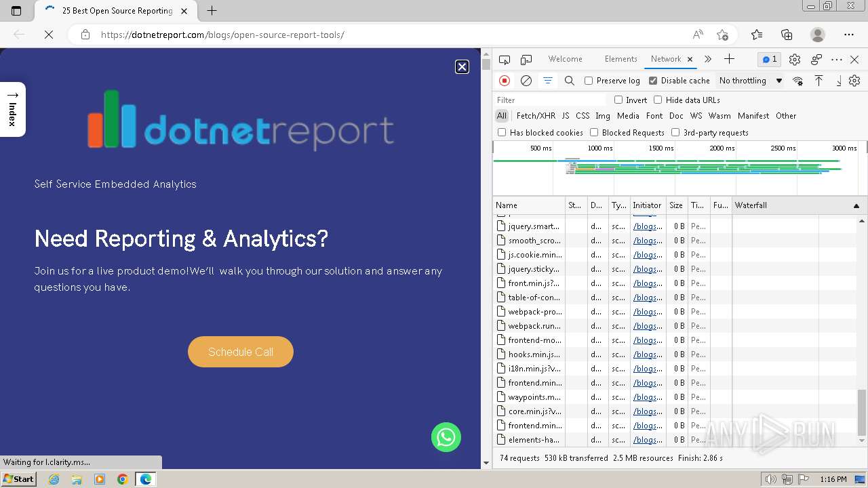868x488 pixels.
Task: Open the issues counter badge
Action: pos(769,60)
